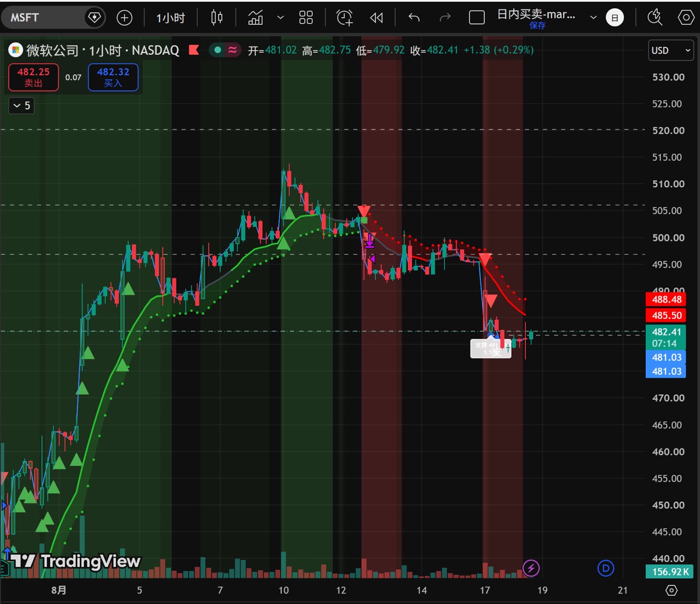Screen dimensions: 700x604
Task: Click the magenta down-arrow signal marker
Action: click(x=369, y=241)
